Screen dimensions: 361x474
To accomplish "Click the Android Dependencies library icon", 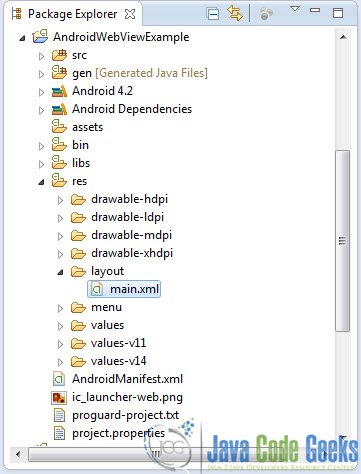I will tap(59, 109).
